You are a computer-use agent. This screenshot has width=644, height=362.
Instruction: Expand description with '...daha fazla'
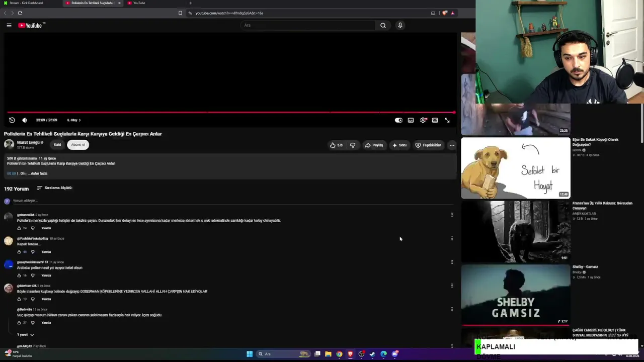pos(39,173)
